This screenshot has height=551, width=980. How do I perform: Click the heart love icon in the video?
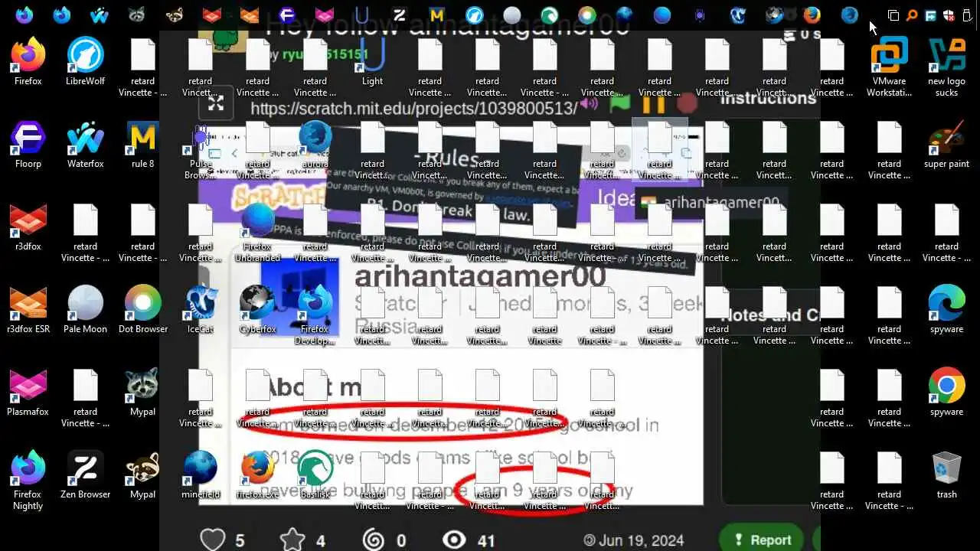(x=212, y=540)
